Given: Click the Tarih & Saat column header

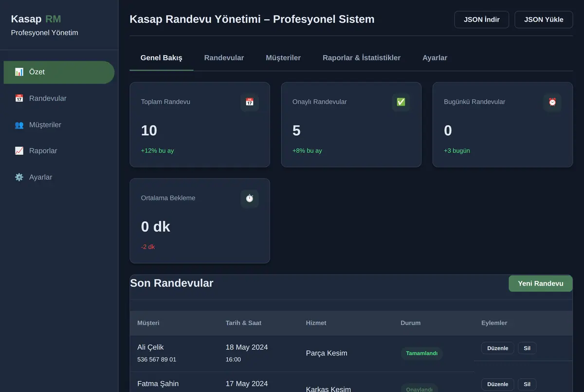Looking at the screenshot, I should [x=243, y=323].
